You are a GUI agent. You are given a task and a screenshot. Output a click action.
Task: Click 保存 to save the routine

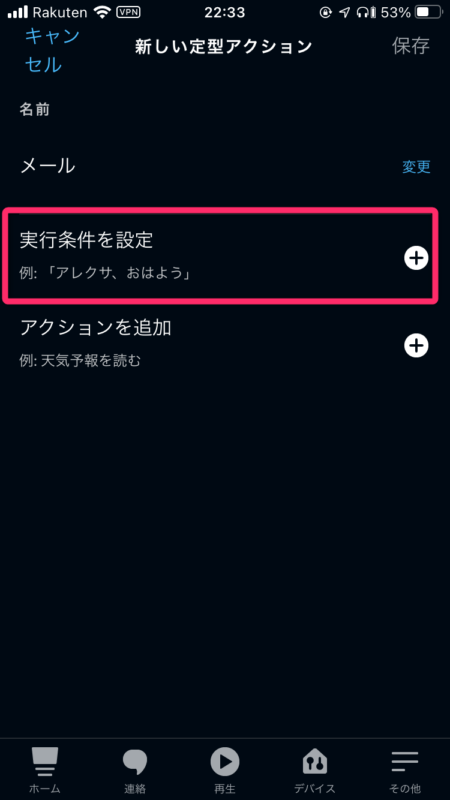[x=411, y=46]
